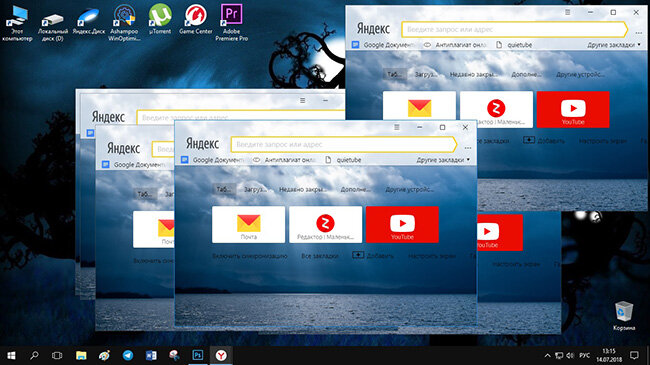Click the Yandex Browser taskbar icon
Viewport: 650px width, 365px height.
(221, 355)
